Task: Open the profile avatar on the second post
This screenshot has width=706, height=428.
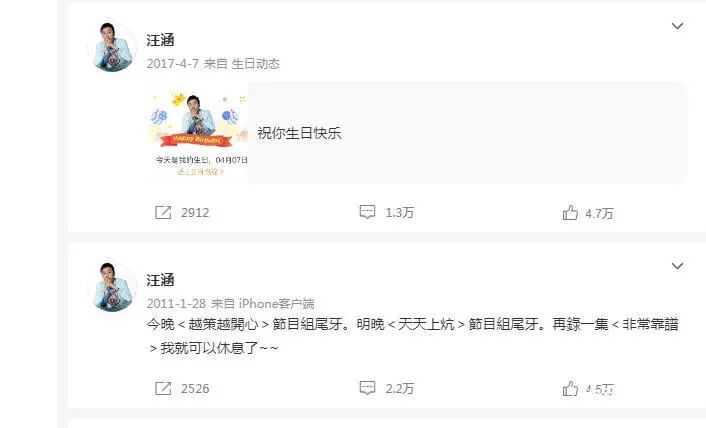Action: tap(112, 287)
